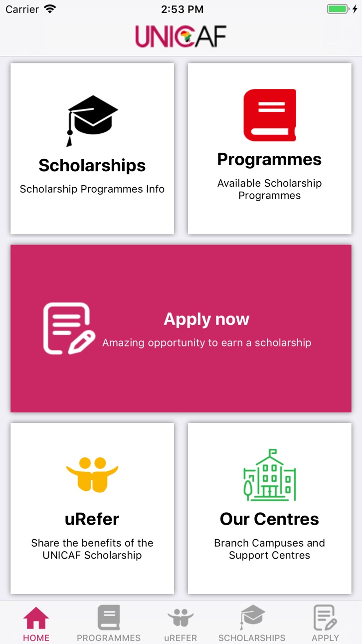
Task: Tap the document-and-pencil Apply now icon
Action: coord(69,328)
